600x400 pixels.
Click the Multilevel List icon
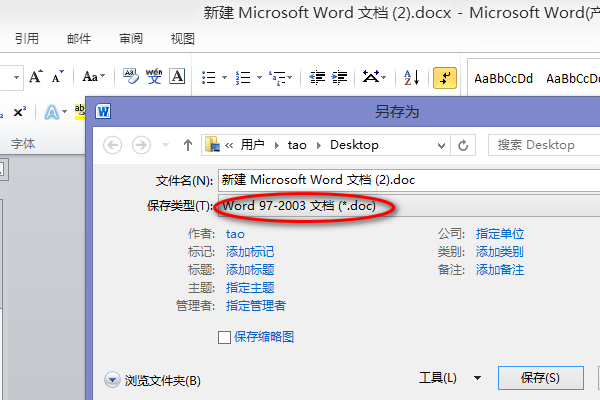click(x=280, y=78)
